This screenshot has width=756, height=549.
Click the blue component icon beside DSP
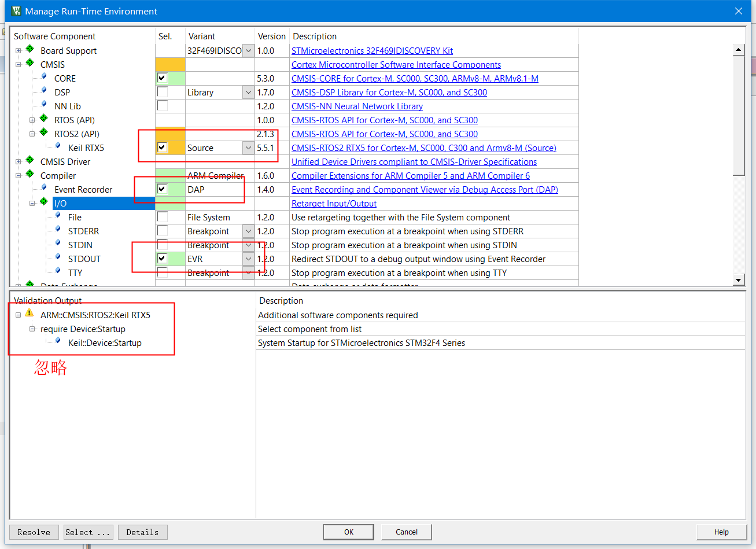coord(44,91)
